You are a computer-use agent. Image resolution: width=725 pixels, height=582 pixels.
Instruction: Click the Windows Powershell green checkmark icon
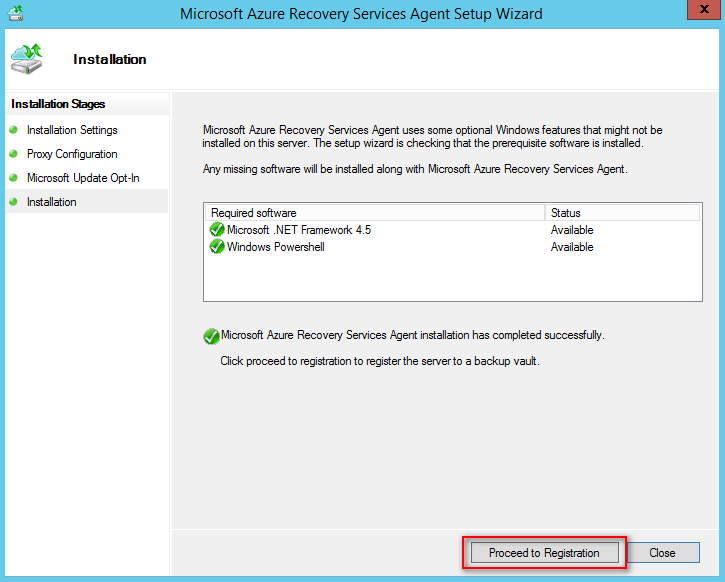pyautogui.click(x=217, y=247)
